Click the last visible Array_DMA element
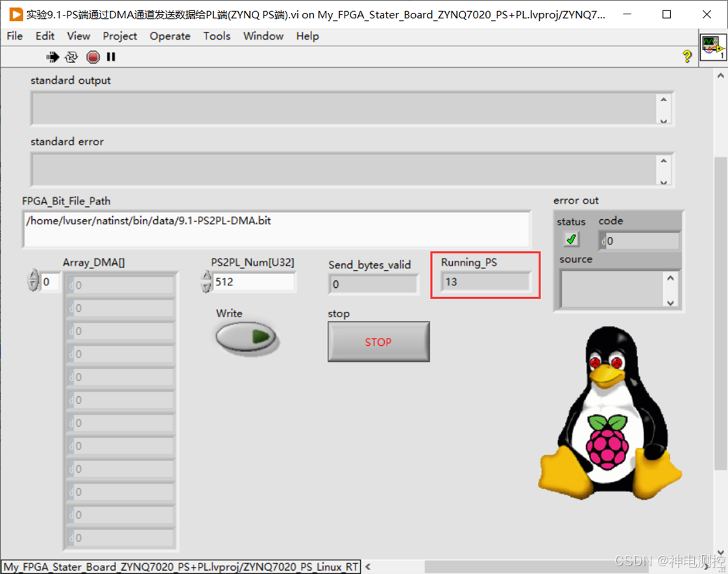This screenshot has width=728, height=574. tap(120, 538)
